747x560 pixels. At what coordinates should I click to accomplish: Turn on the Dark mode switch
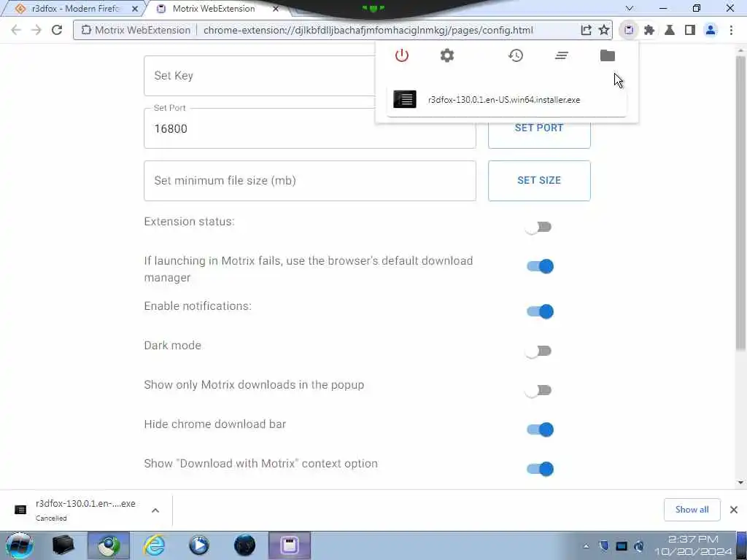539,351
